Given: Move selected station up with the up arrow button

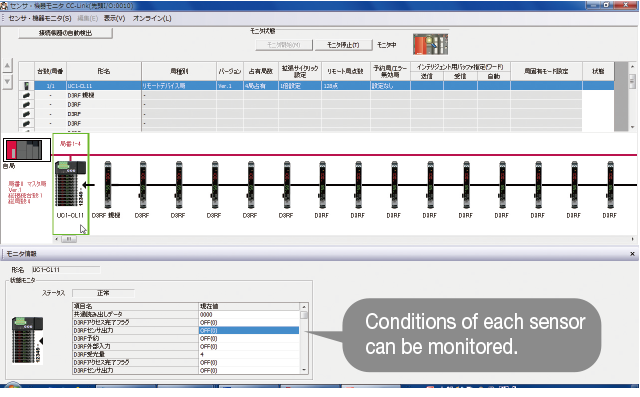Looking at the screenshot, I should tap(7, 65).
